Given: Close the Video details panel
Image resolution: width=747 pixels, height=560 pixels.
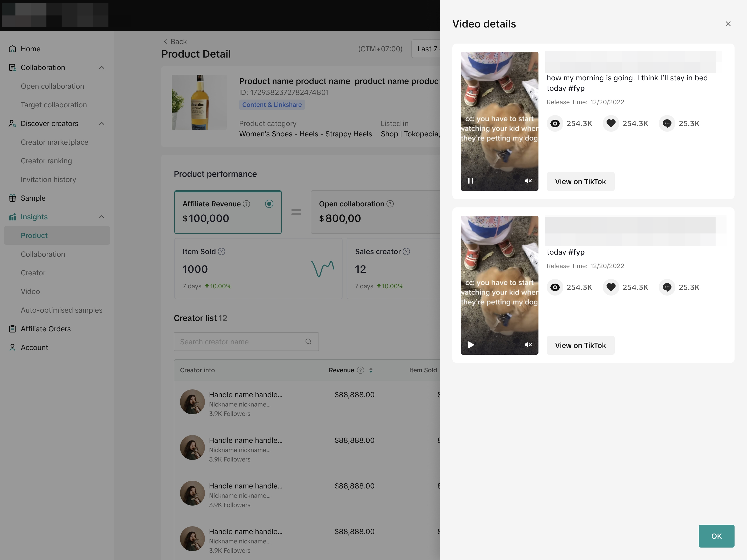Looking at the screenshot, I should coord(728,24).
